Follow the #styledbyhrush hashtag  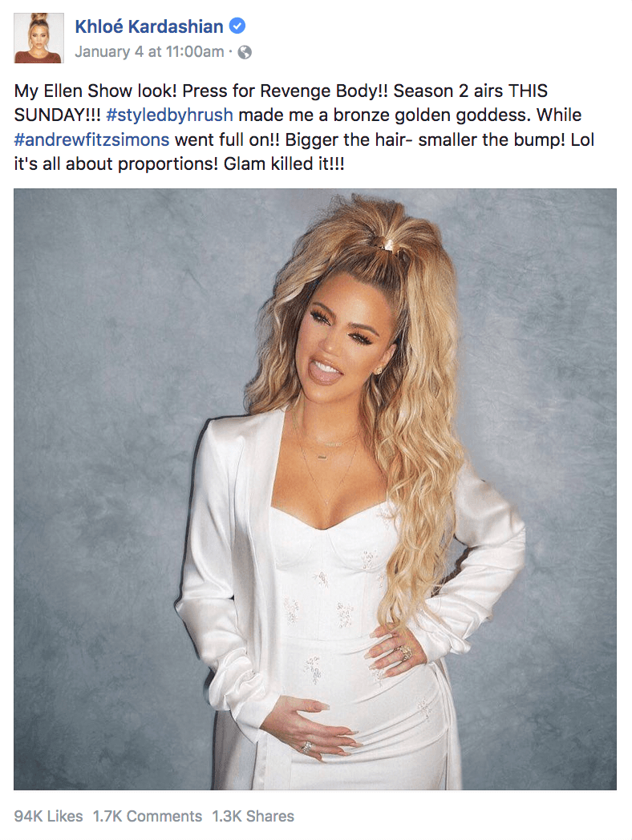(169, 115)
